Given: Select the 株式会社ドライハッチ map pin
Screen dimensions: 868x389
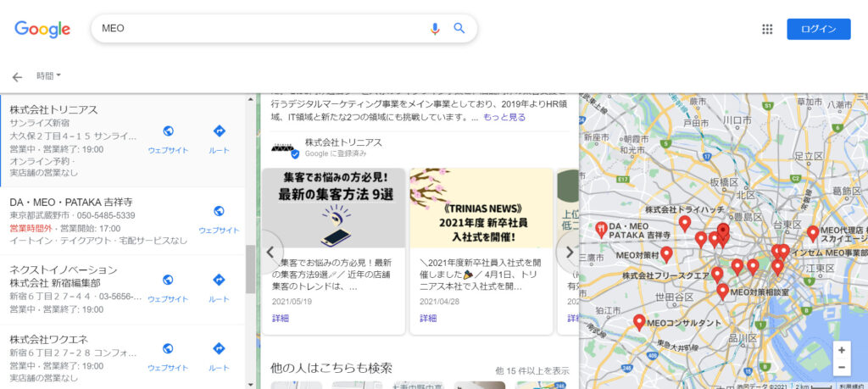Looking at the screenshot, I should pos(685,224).
